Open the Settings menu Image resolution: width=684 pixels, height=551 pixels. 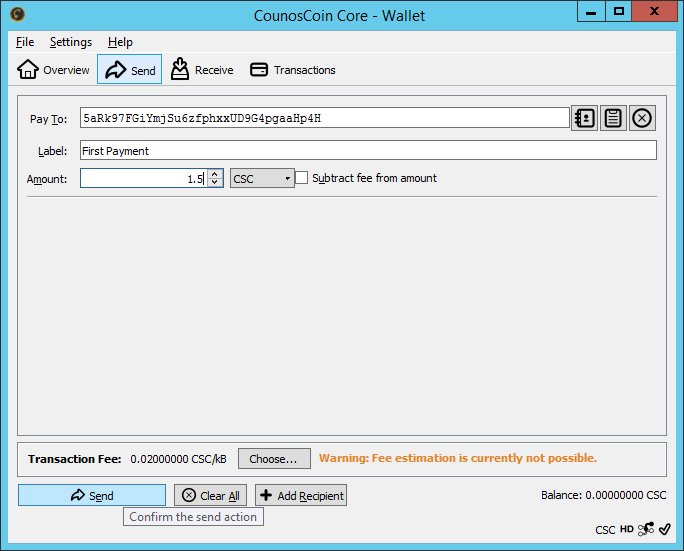[x=71, y=42]
